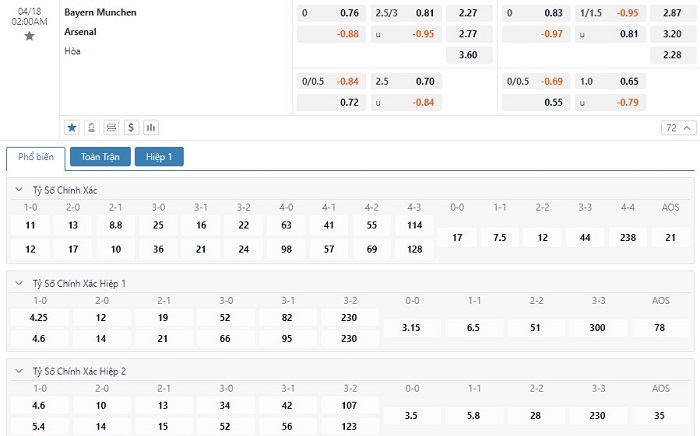
Task: Open the bar chart statistics icon
Action: coord(151,128)
